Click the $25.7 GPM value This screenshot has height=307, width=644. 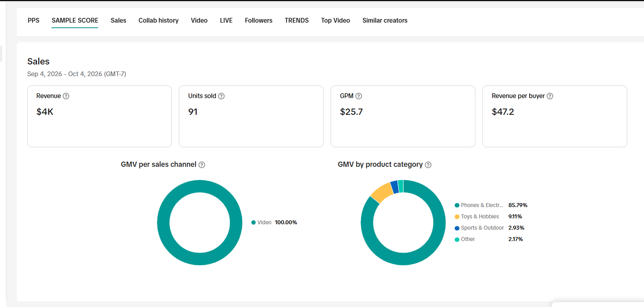[x=351, y=112]
